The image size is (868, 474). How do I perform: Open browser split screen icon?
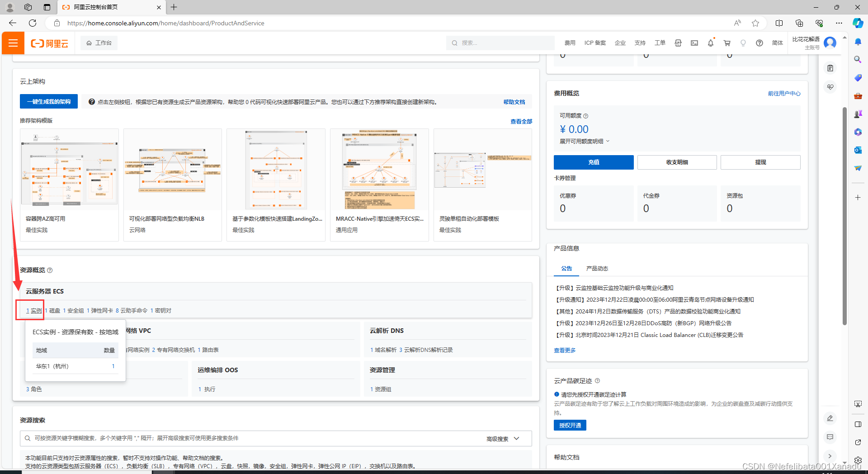779,23
